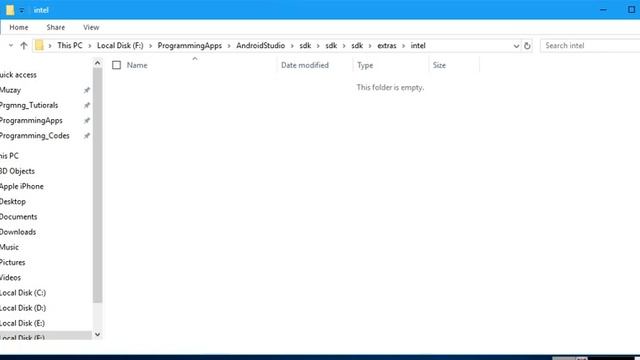The width and height of the screenshot is (640, 360).
Task: Expand the chevron after Local Disk (F:) in the breadcrumb
Action: click(151, 46)
